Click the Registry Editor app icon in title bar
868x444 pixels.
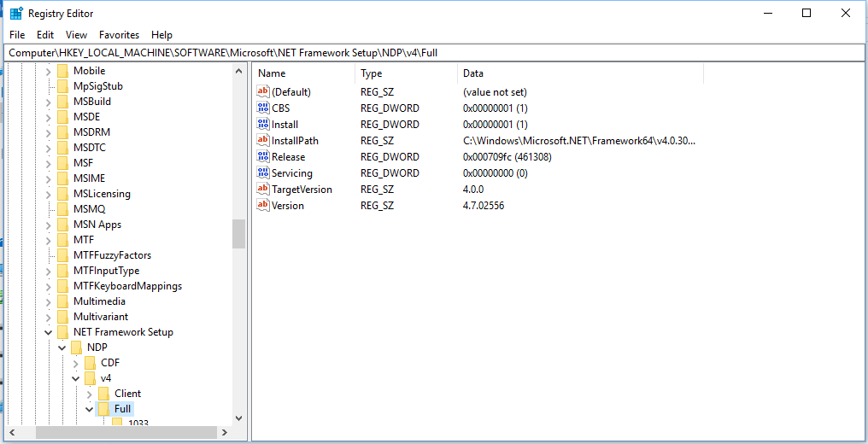16,14
